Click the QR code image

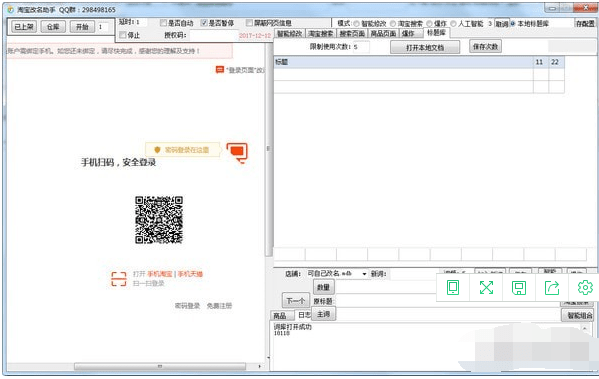coord(159,220)
